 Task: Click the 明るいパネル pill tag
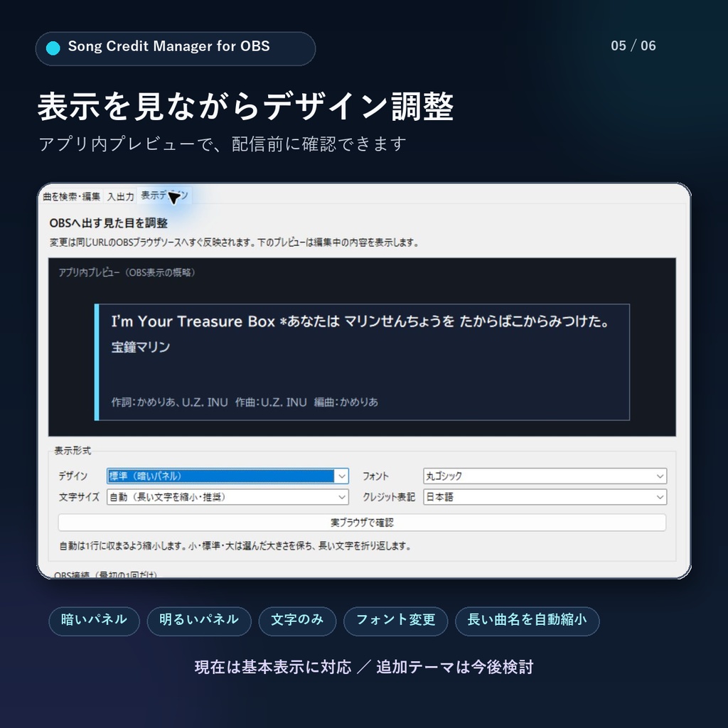[199, 621]
